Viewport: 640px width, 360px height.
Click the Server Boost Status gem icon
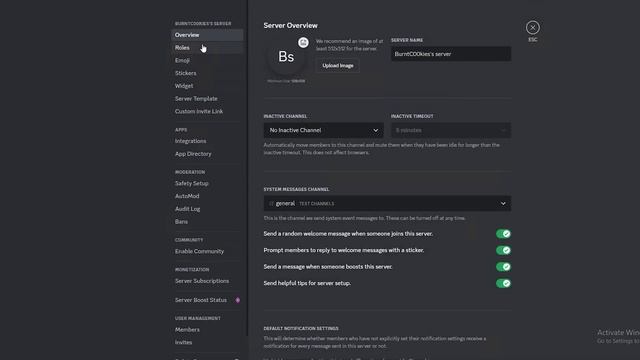pyautogui.click(x=238, y=300)
